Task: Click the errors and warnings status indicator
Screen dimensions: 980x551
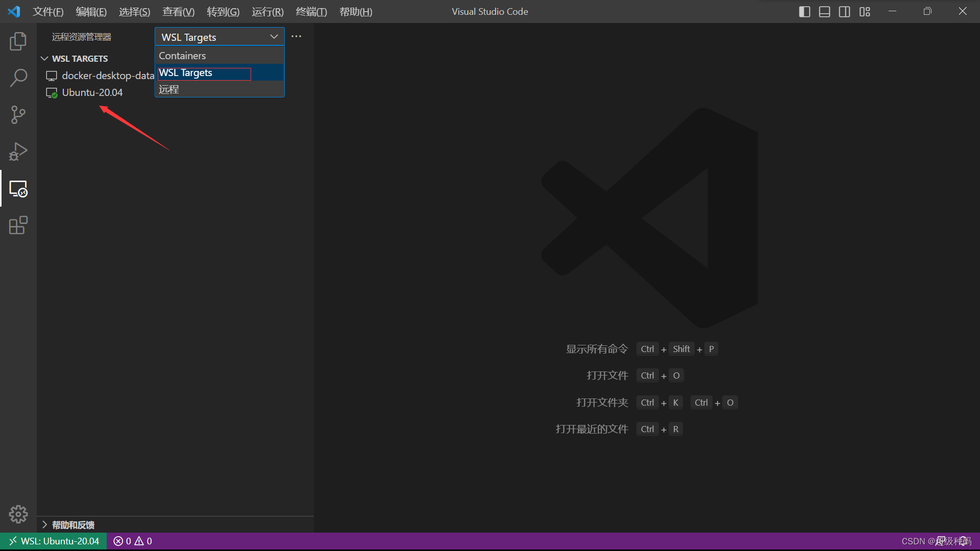Action: point(133,541)
